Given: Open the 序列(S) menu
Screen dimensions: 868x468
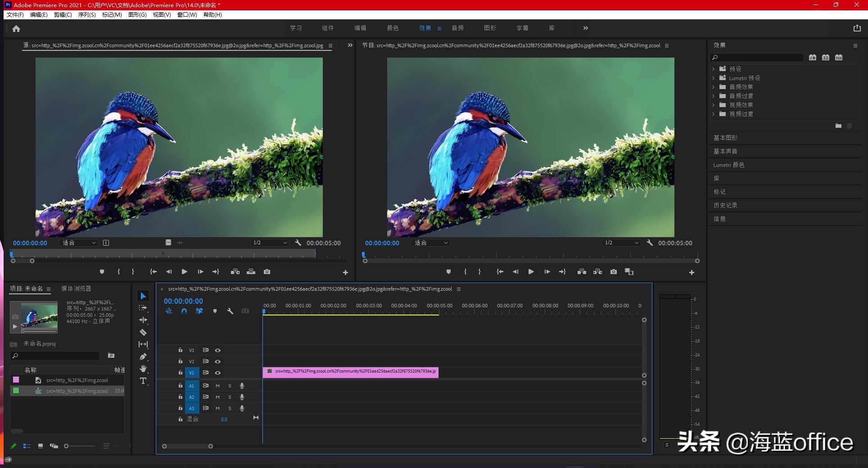Looking at the screenshot, I should click(86, 15).
